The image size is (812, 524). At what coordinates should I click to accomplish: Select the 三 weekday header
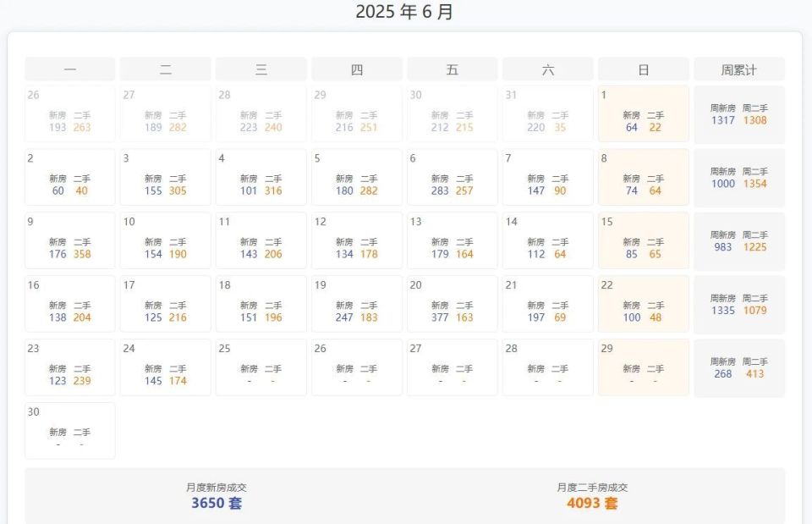(x=261, y=69)
